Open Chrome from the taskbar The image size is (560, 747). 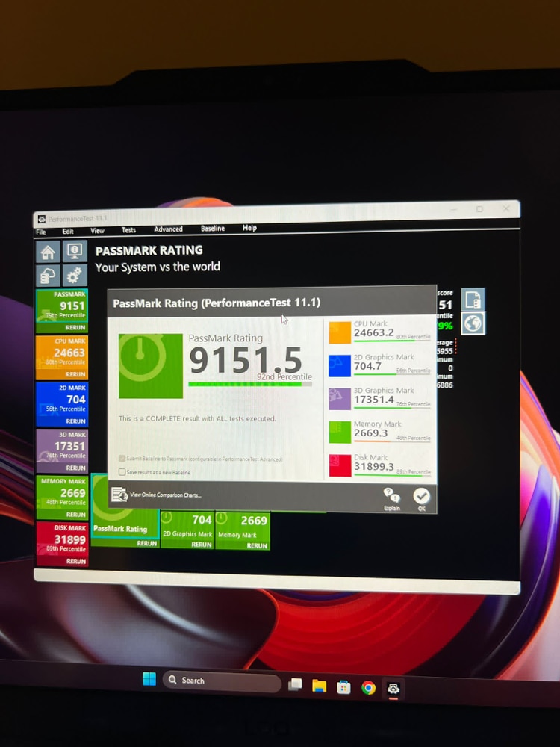pyautogui.click(x=368, y=687)
